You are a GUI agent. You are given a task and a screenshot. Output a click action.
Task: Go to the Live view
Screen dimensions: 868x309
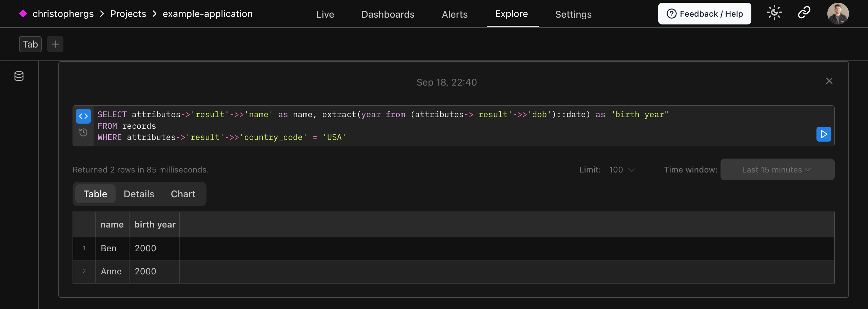325,14
